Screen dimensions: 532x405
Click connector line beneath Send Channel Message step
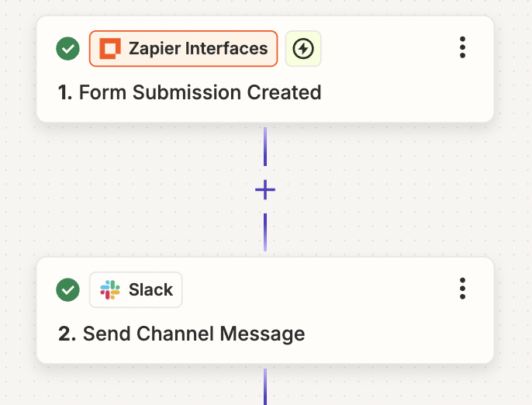click(265, 386)
